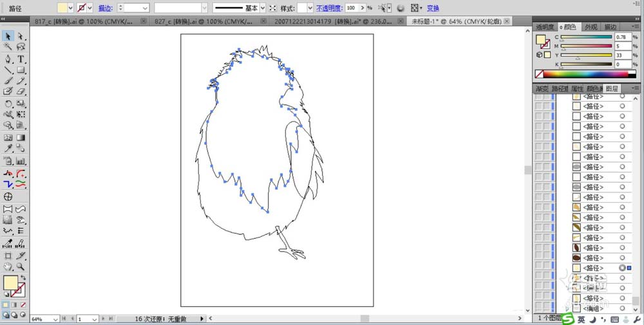This screenshot has width=644, height=325.
Task: Open the 外观 panel tab
Action: click(591, 27)
